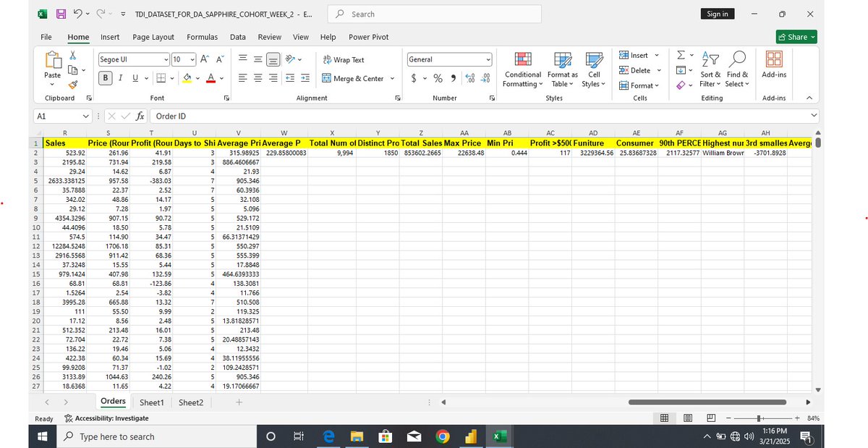Toggle bottom vertical alignment
868x448 pixels.
pos(272,60)
